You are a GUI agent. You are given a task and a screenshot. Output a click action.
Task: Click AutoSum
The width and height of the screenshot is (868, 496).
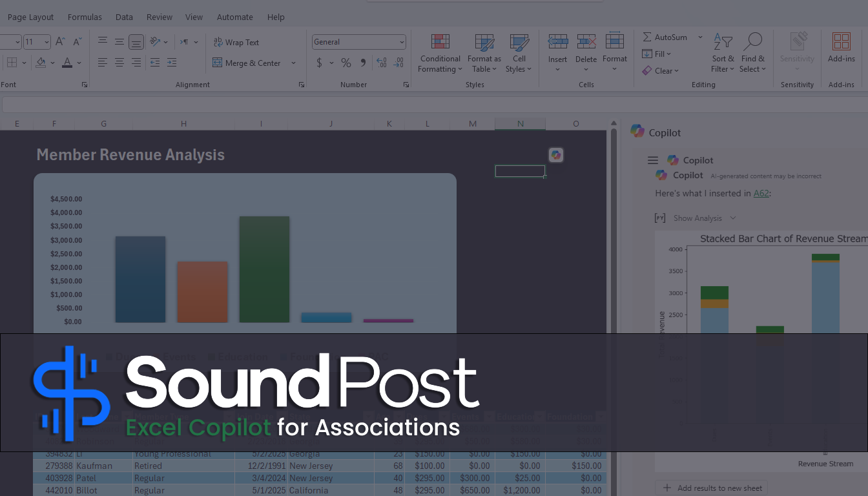(665, 37)
